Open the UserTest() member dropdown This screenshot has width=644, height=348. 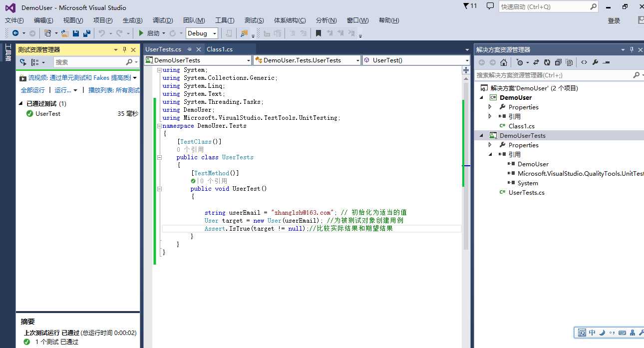pos(467,60)
